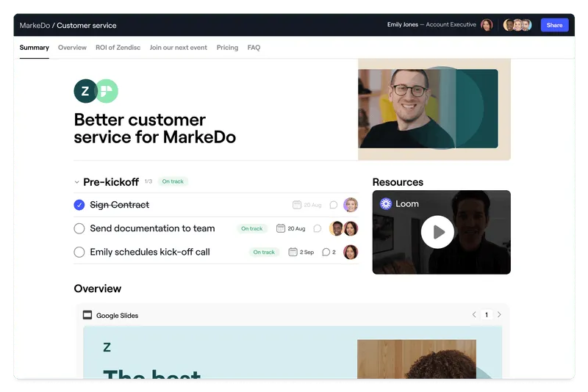Check off Send documentation to team
Viewport: 588px width, 392px height.
pyautogui.click(x=79, y=228)
